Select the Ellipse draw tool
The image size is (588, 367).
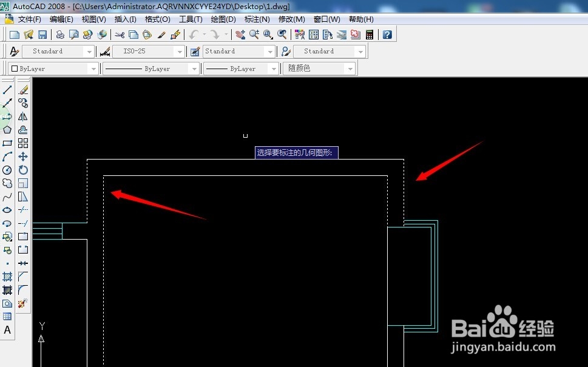tap(7, 210)
